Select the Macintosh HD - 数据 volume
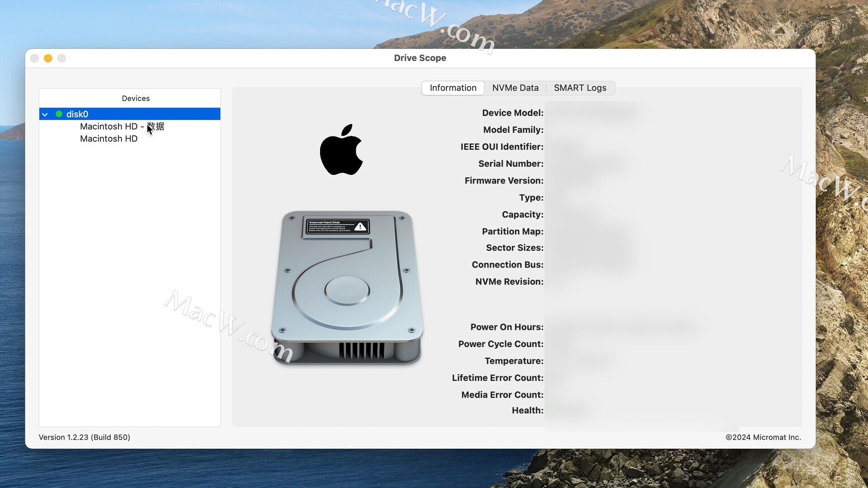Image resolution: width=868 pixels, height=488 pixels. (122, 127)
